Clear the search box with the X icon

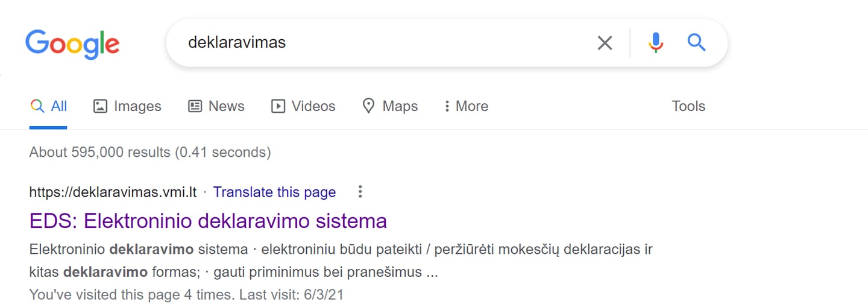point(605,43)
